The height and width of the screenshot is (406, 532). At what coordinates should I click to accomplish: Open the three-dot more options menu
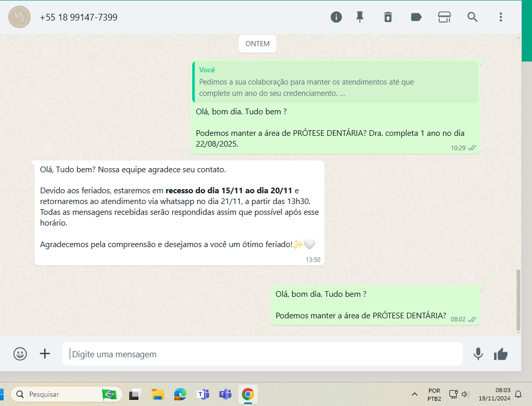(x=500, y=17)
